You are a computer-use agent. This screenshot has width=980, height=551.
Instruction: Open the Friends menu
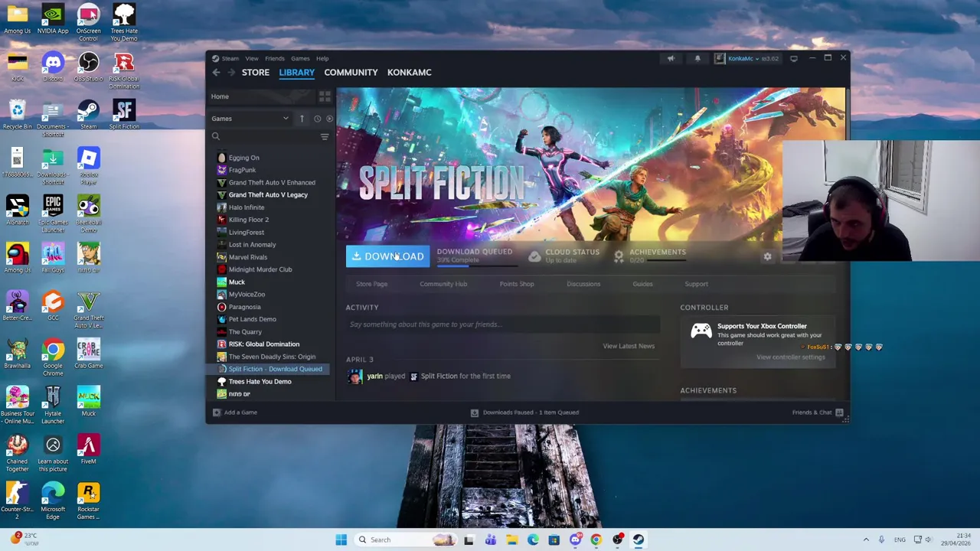coord(274,58)
